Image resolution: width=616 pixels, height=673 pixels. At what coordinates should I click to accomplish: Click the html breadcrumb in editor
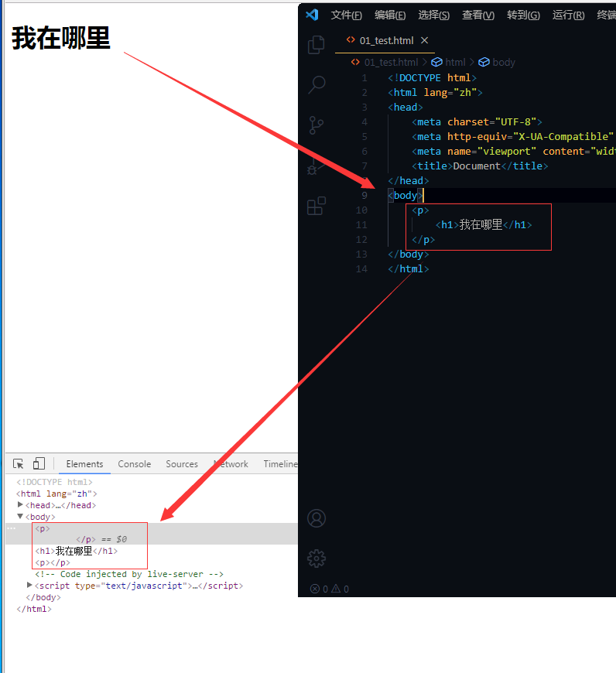pos(449,62)
